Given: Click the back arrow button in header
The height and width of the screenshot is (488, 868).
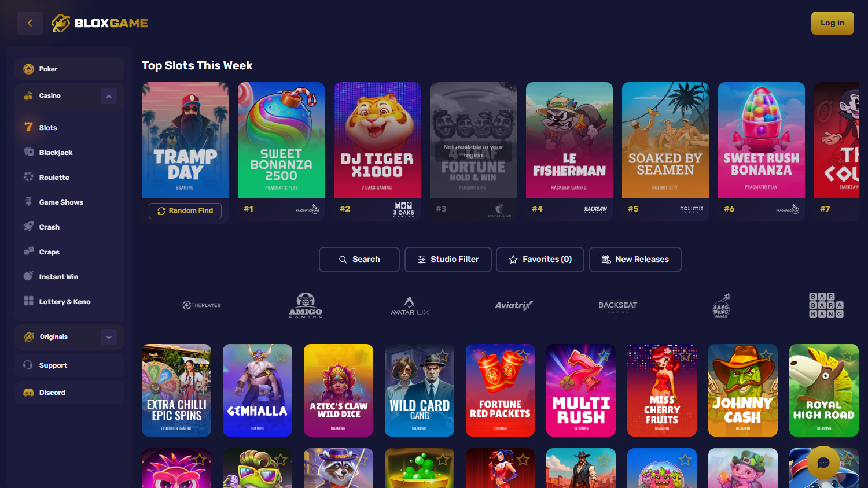Looking at the screenshot, I should pos(30,23).
